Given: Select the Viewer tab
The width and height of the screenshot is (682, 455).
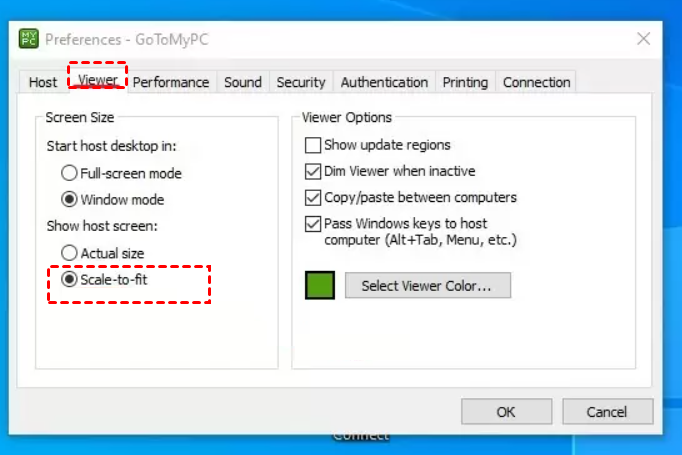Looking at the screenshot, I should [97, 81].
